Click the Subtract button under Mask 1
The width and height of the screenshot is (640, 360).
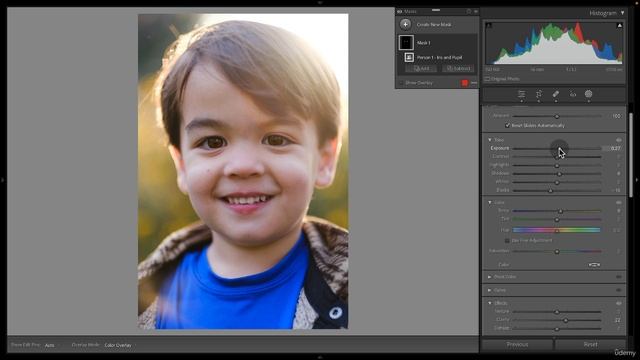pyautogui.click(x=458, y=69)
